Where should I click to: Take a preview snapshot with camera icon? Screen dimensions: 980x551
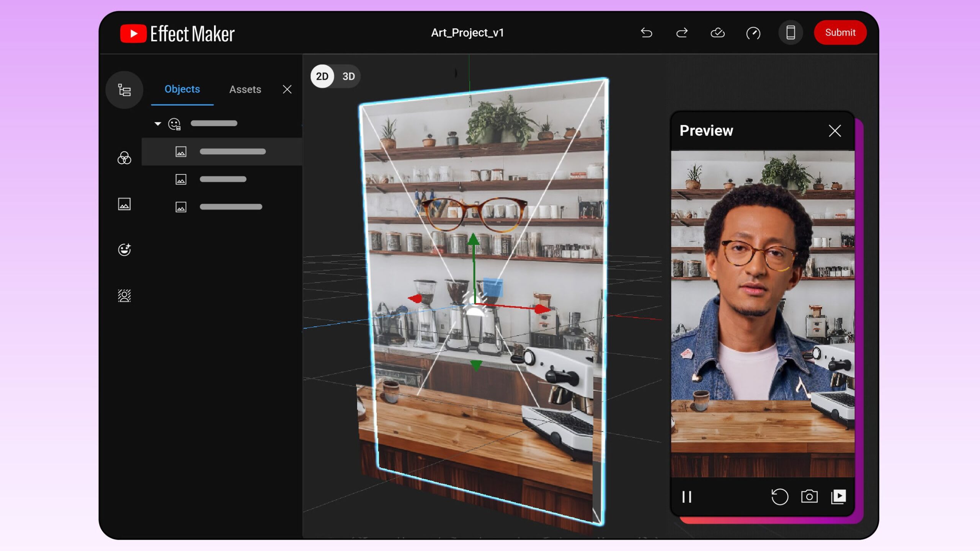[x=809, y=497]
